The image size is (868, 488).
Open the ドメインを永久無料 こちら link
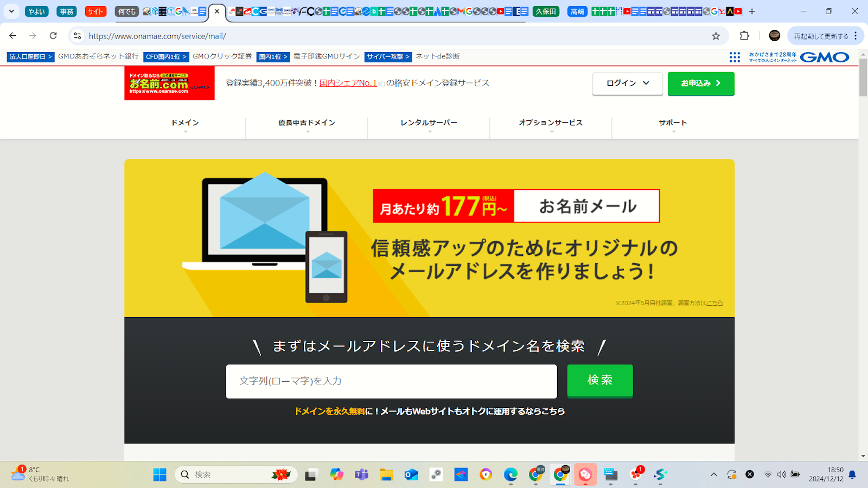[553, 412]
